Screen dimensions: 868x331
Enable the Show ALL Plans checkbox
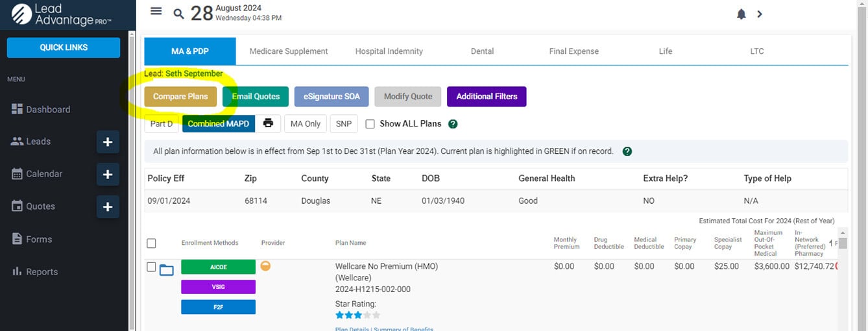point(370,124)
